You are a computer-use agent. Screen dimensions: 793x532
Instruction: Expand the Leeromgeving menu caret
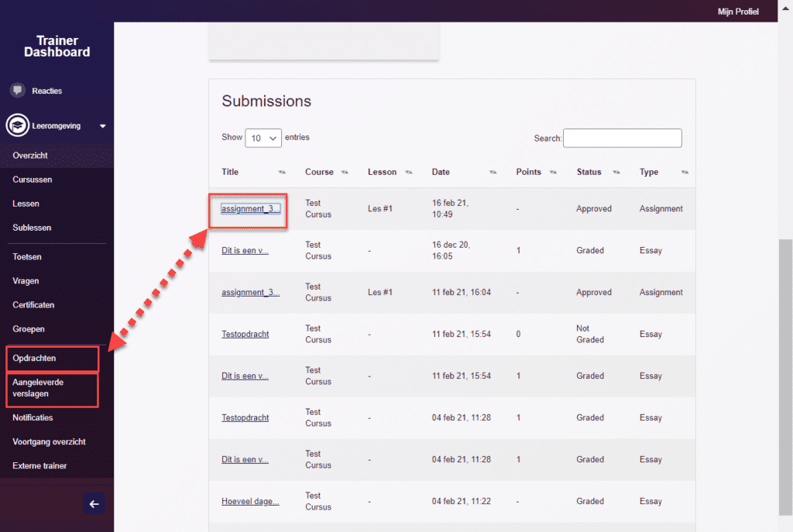103,126
